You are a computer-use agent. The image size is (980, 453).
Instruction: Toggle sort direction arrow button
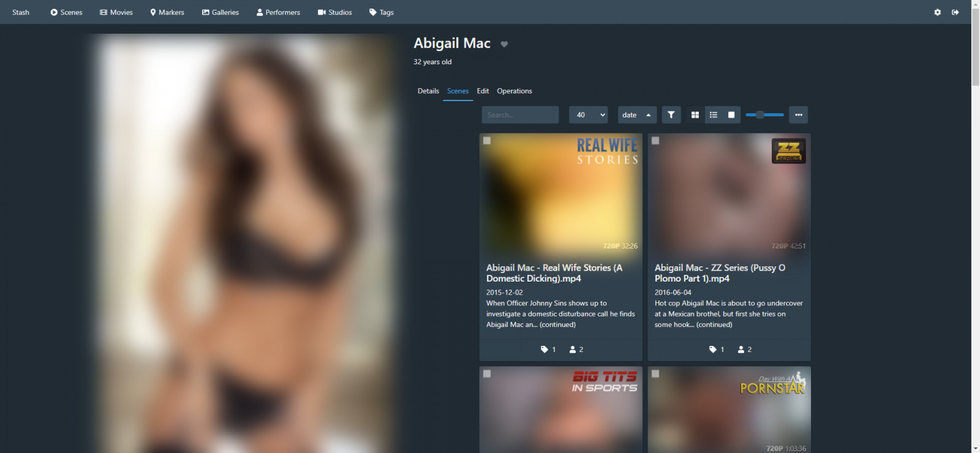click(x=649, y=115)
